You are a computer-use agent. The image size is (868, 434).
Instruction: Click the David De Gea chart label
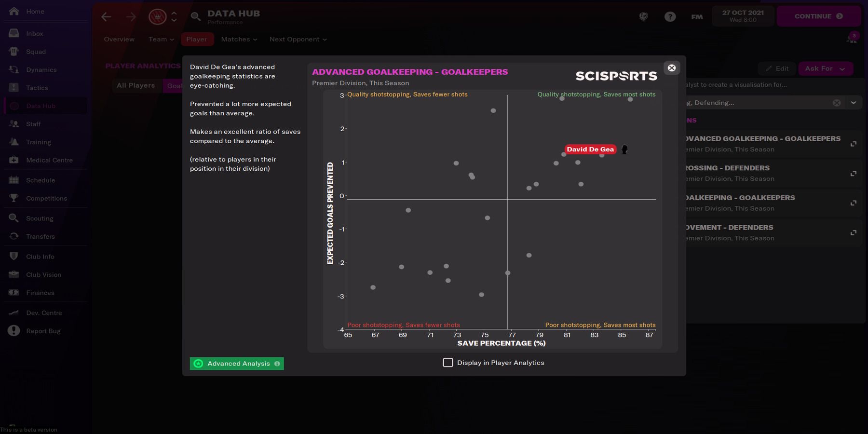pyautogui.click(x=590, y=149)
